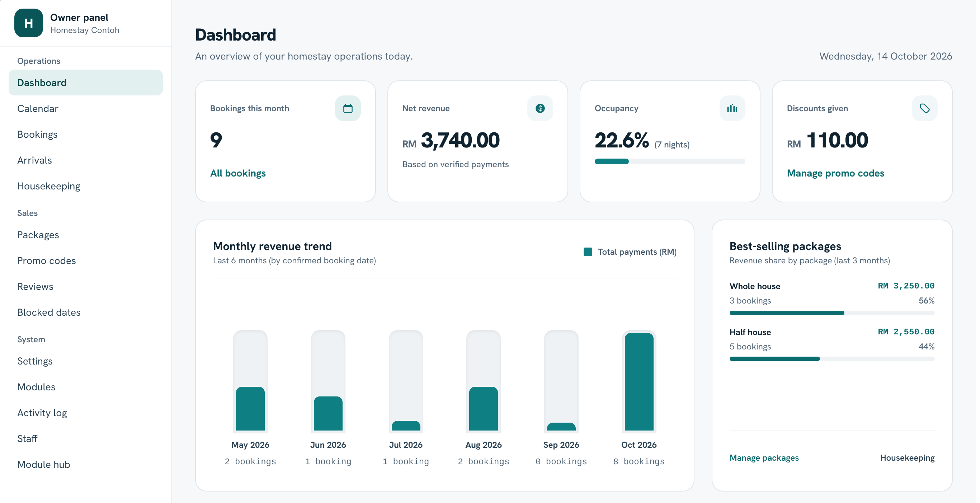Screen dimensions: 980x503
Task: Click Manage packages link
Action: [764, 458]
